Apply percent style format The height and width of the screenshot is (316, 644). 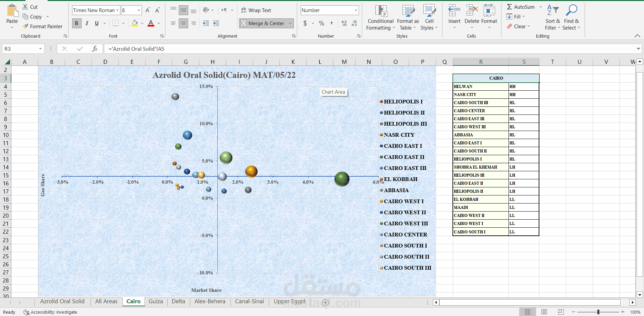tap(322, 23)
